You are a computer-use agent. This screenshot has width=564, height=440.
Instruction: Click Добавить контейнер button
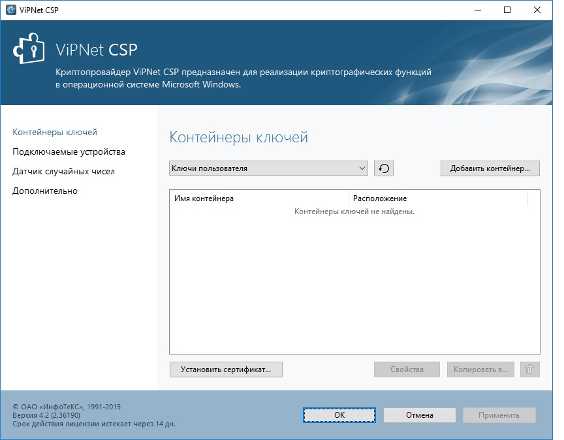click(490, 168)
